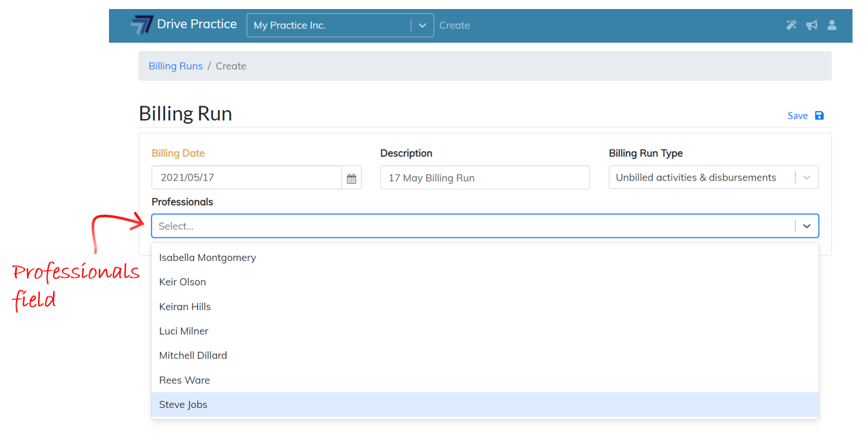Open the announcements megaphone icon

pyautogui.click(x=811, y=25)
